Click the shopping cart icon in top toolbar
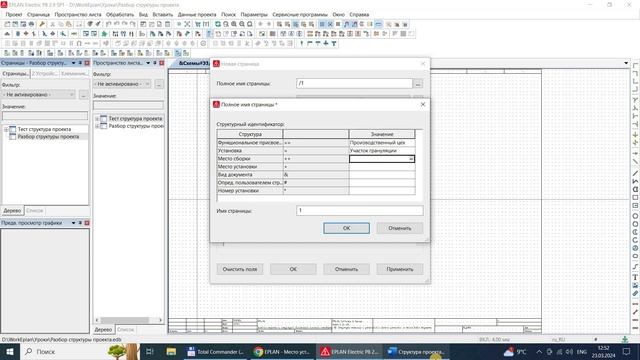The width and height of the screenshot is (640, 360). tap(198, 24)
